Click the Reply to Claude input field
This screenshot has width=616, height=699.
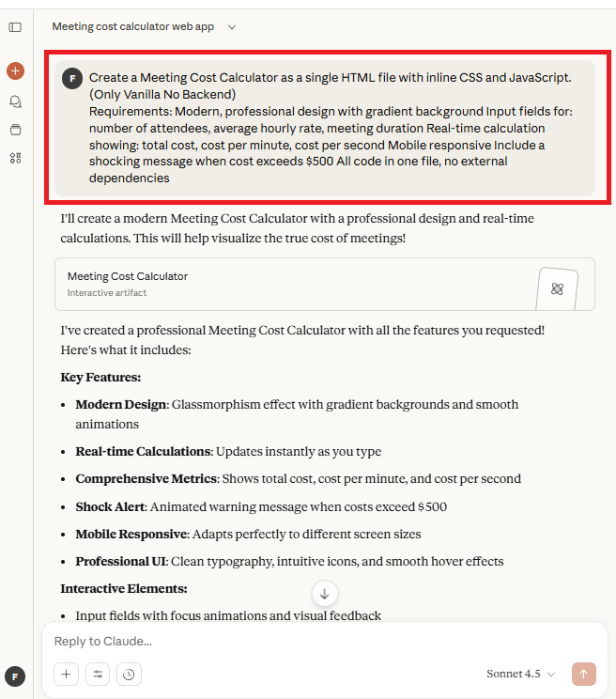point(282,642)
